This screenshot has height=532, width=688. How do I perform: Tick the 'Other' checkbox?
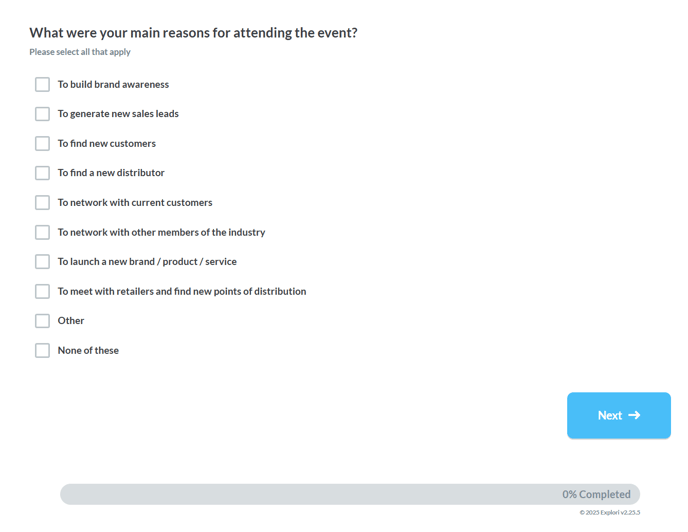point(43,321)
